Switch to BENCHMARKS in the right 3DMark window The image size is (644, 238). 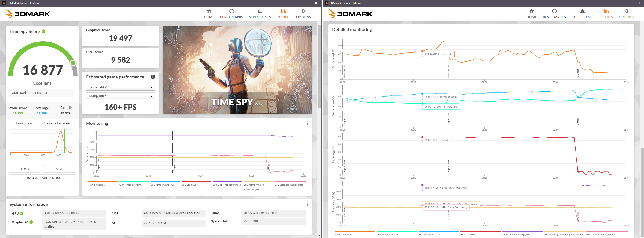(x=554, y=14)
